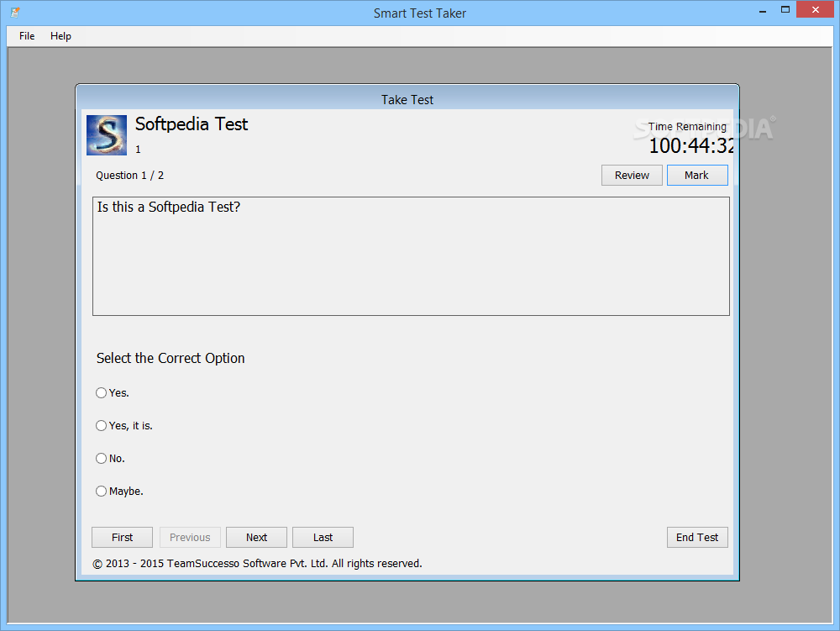Maximize the Smart Test Taker window

tap(785, 9)
